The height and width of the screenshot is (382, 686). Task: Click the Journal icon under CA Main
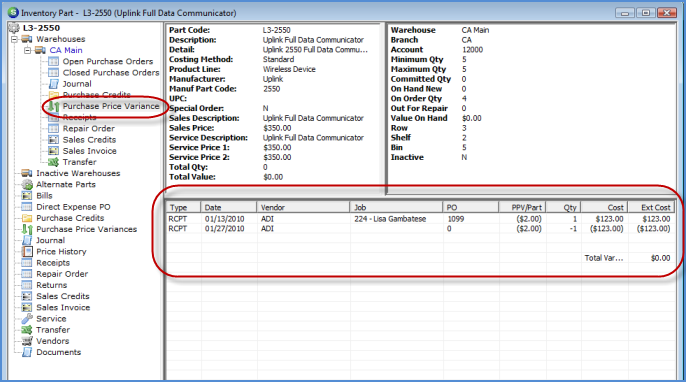[x=53, y=84]
